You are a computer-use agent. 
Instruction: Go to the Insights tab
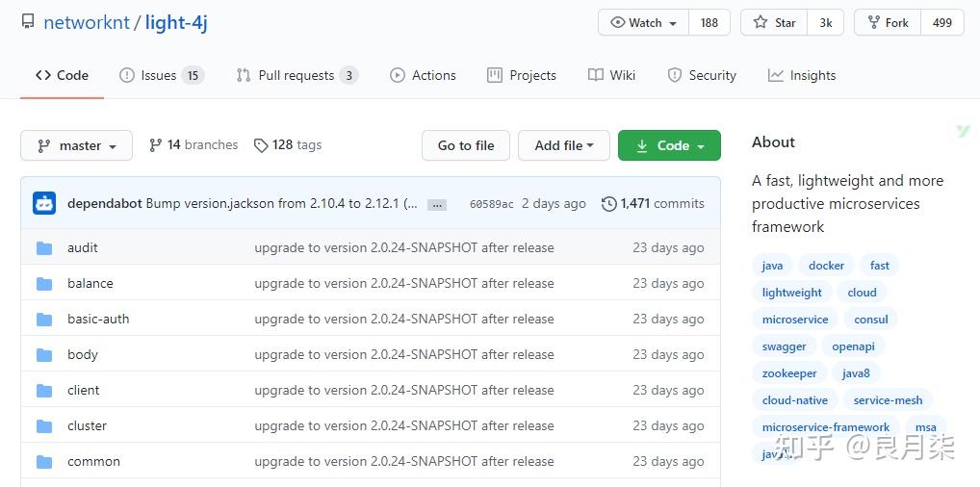802,75
